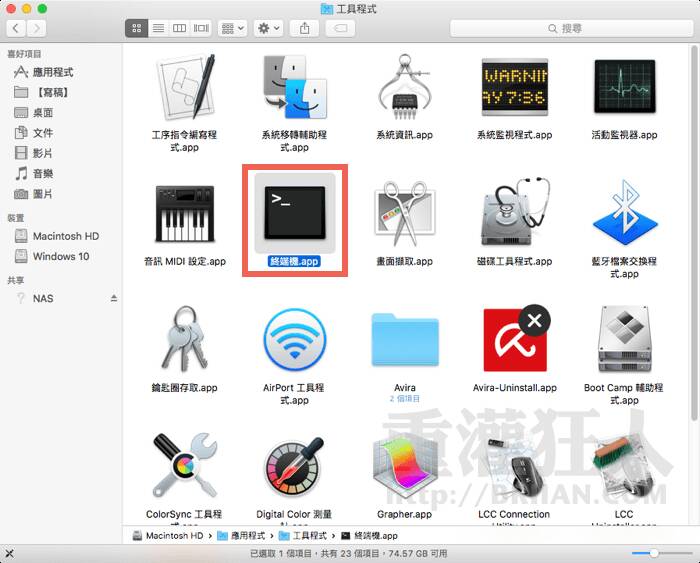Select the LCC Connection Utility mouse icon
Viewport: 700px width, 563px height.
click(x=515, y=467)
